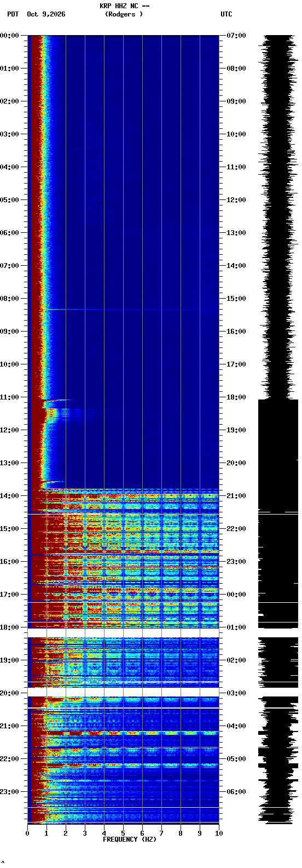Click the 06:00 label on the PDT axis
This screenshot has height=868, width=302.
(x=9, y=233)
